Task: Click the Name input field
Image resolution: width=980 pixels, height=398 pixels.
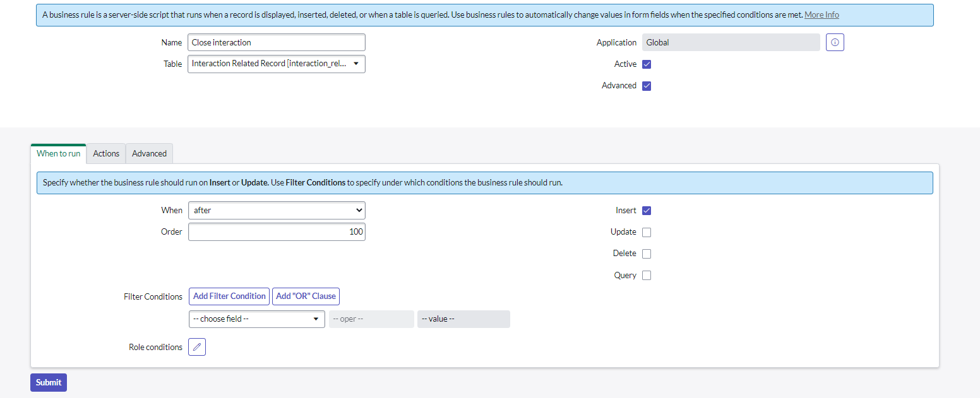Action: (276, 42)
